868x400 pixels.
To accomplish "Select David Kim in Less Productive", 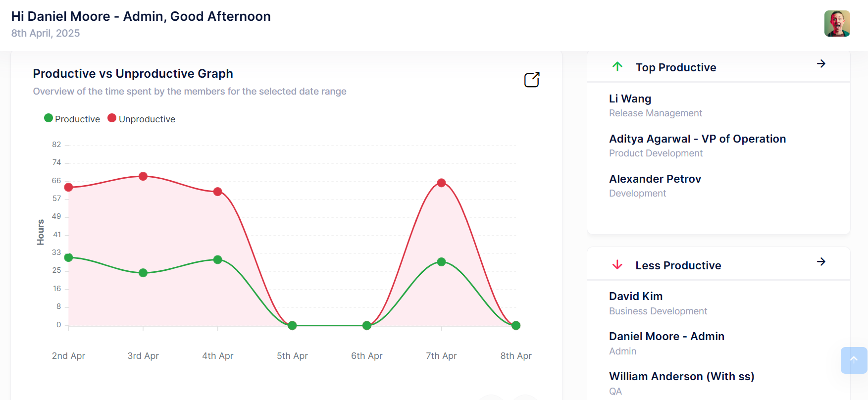I will point(636,296).
